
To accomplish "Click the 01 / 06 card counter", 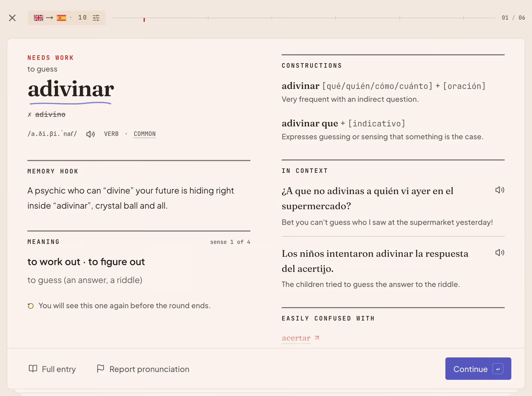I will 513,18.
